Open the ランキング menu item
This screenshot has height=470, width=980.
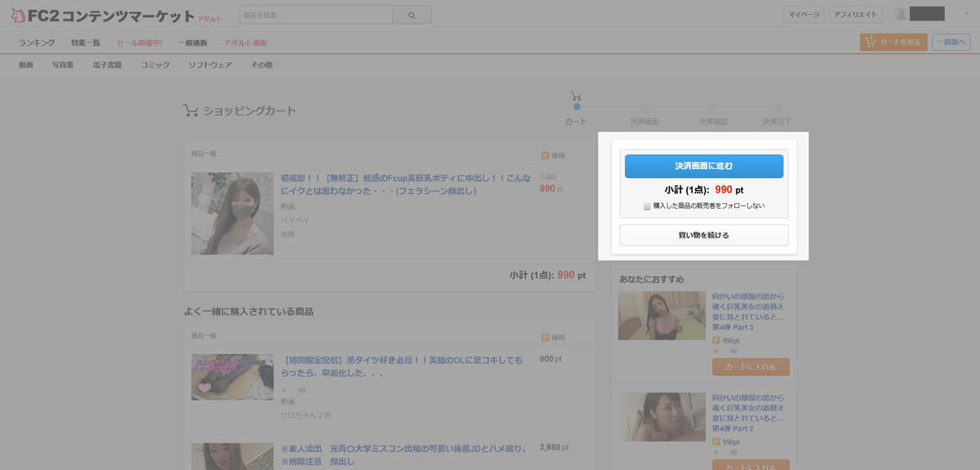37,42
